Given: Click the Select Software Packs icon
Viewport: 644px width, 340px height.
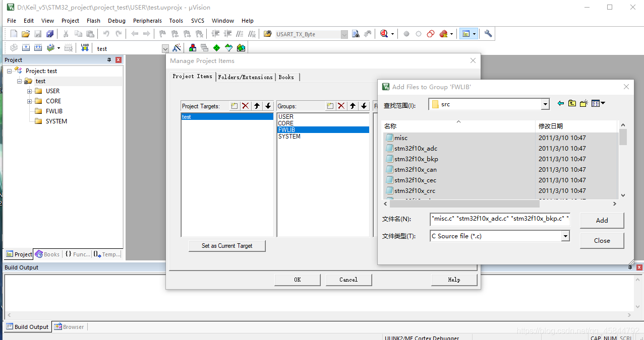Looking at the screenshot, I should pyautogui.click(x=228, y=48).
